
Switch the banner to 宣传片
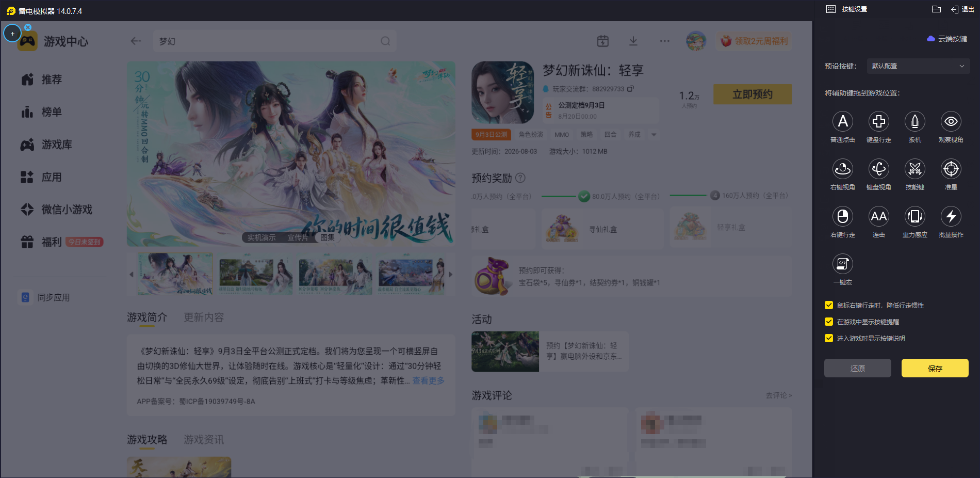pos(298,237)
